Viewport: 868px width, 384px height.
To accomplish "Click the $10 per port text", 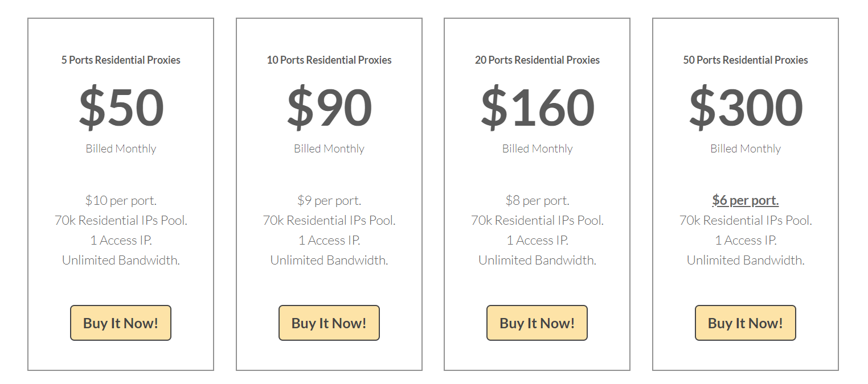I will (121, 200).
